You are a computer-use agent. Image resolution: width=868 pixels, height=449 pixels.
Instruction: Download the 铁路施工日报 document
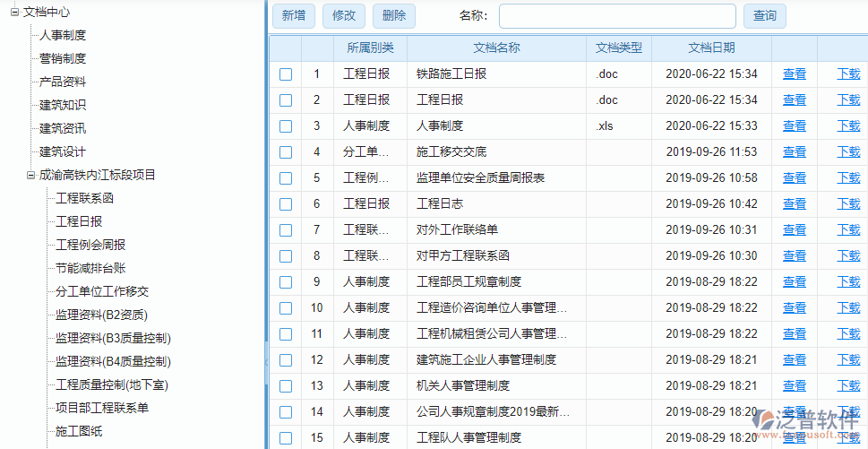848,74
